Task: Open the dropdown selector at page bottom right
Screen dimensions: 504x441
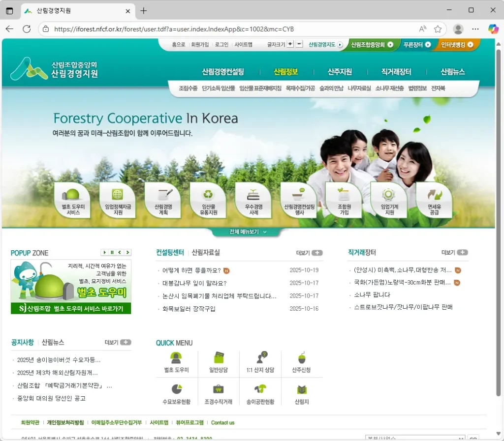Action: click(x=414, y=438)
